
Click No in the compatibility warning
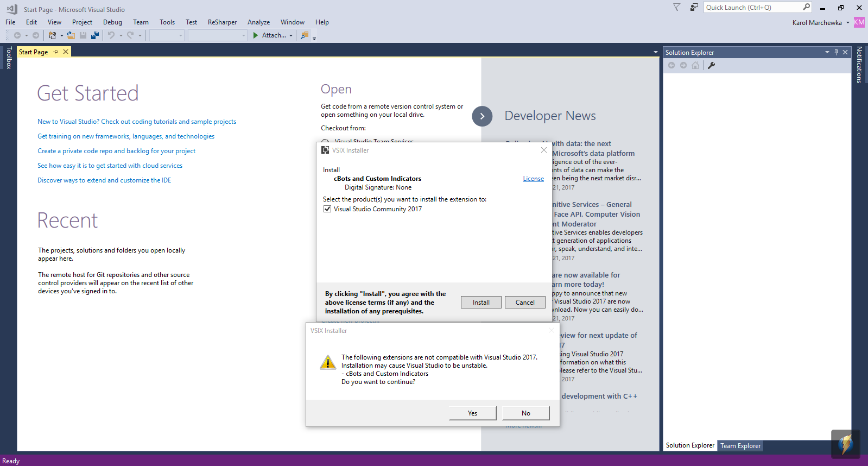(x=525, y=413)
